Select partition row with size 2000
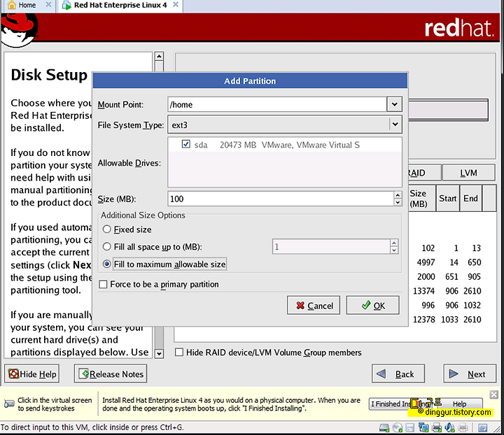Screen dimensions: 504x435 [x=452, y=276]
